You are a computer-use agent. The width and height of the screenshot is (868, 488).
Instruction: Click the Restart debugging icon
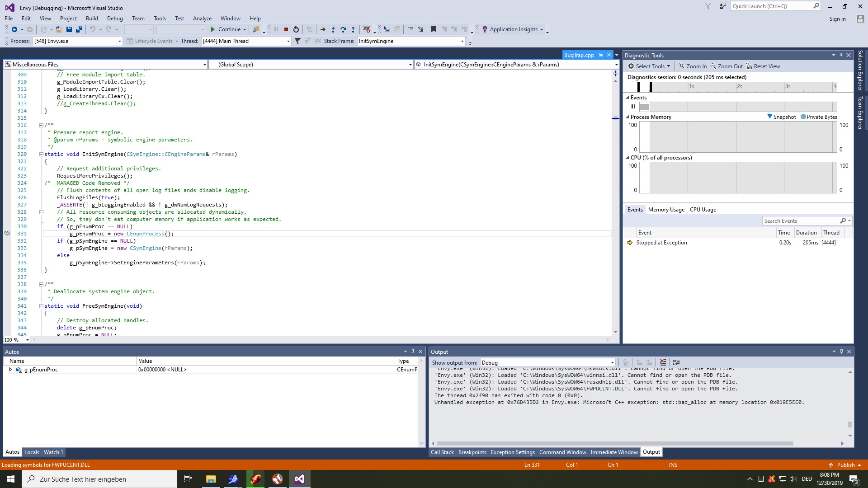pyautogui.click(x=296, y=29)
